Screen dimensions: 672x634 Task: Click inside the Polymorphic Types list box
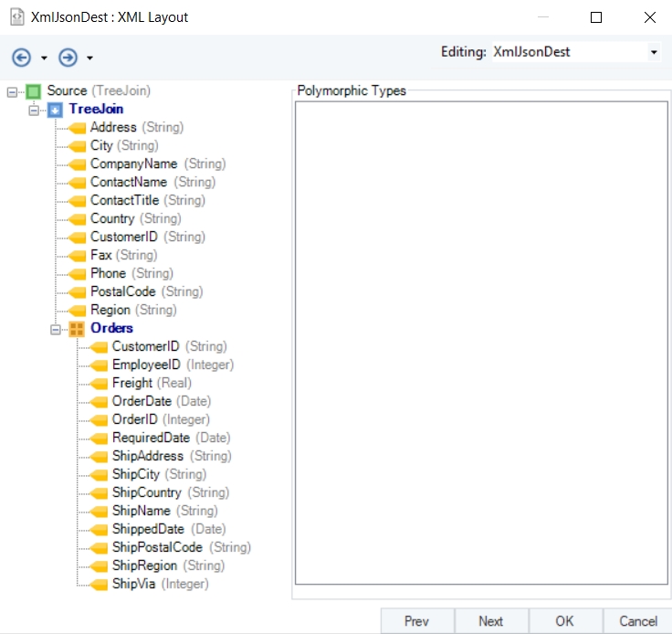(481, 343)
